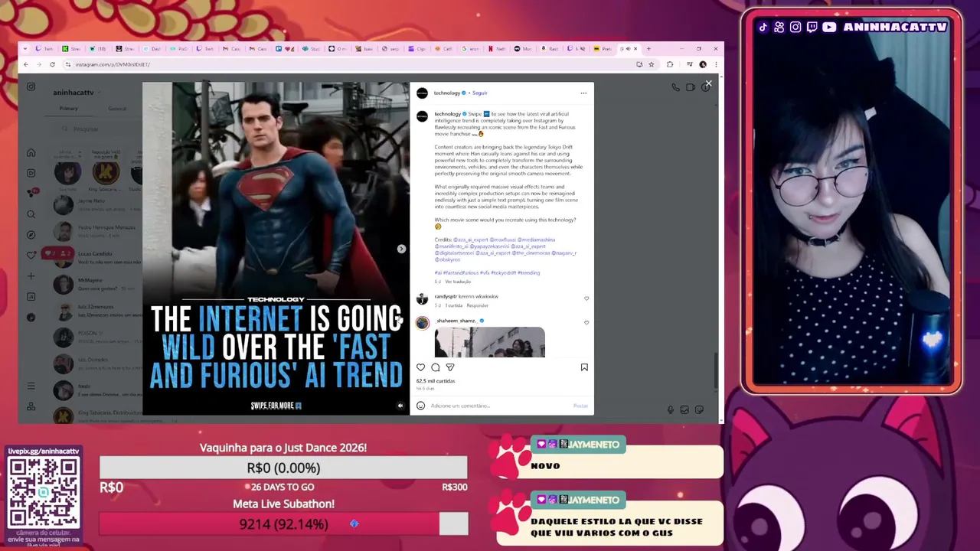The image size is (980, 551).
Task: Like randysptr's comment
Action: [x=586, y=298]
